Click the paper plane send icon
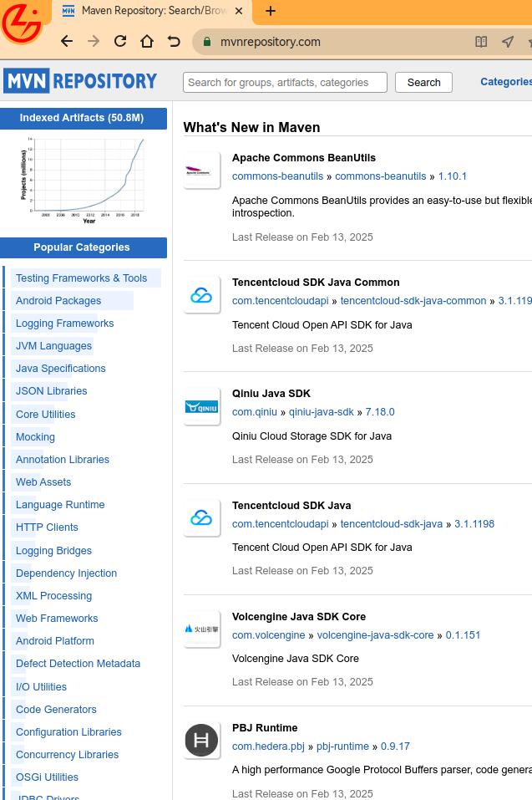The height and width of the screenshot is (800, 532). (508, 41)
